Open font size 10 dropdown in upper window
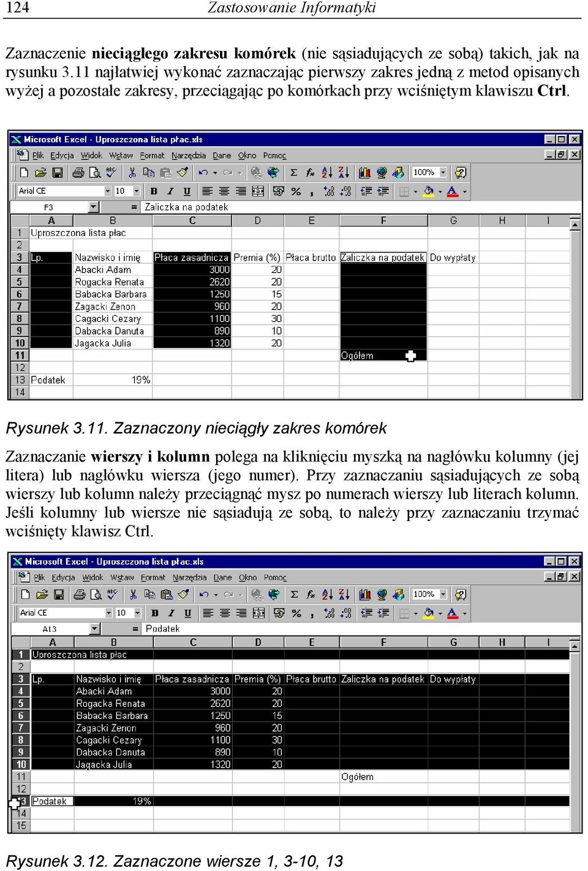 click(136, 191)
